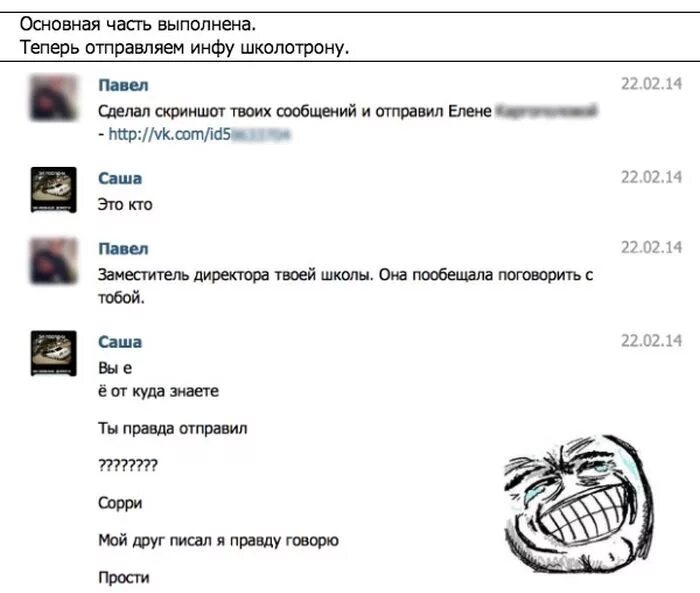Click Саша's avatar beside the 'Вы е' message
This screenshot has height=593, width=700.
54,353
